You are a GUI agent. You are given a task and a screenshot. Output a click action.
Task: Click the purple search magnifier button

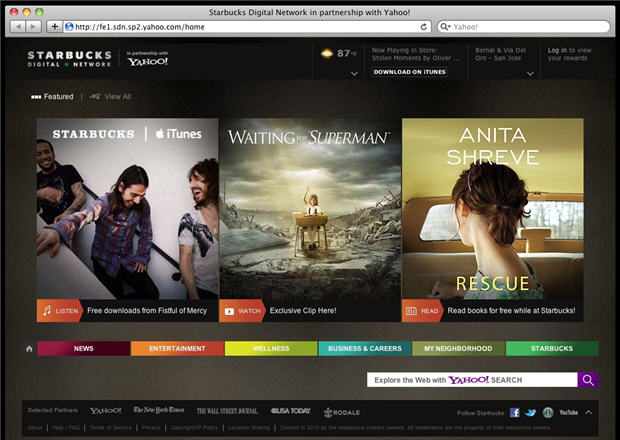pyautogui.click(x=588, y=380)
